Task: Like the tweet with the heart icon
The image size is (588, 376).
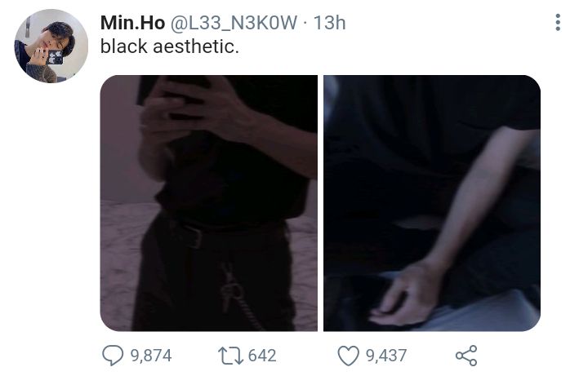Action: (x=349, y=356)
